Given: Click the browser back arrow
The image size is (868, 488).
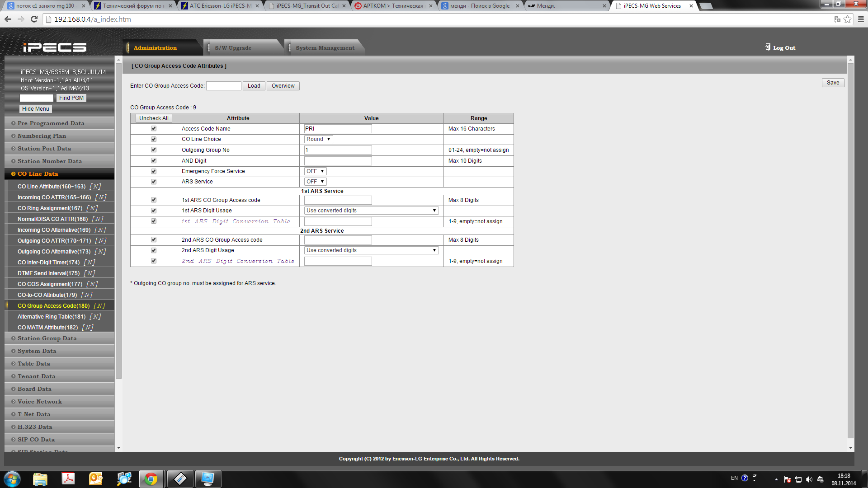Looking at the screenshot, I should pos(8,19).
